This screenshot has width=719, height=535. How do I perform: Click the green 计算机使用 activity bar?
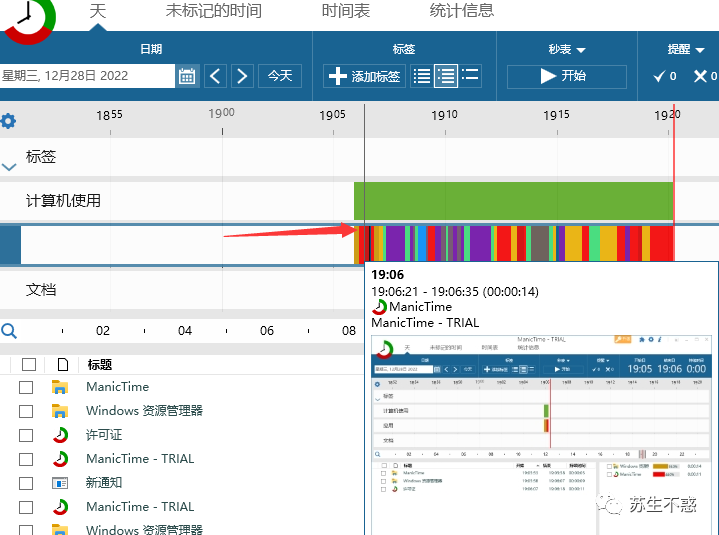[514, 201]
